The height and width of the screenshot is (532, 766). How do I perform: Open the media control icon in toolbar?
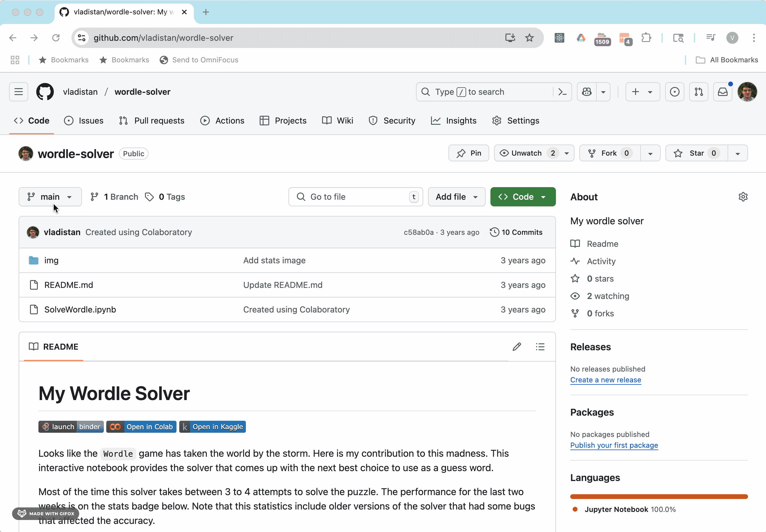[711, 38]
